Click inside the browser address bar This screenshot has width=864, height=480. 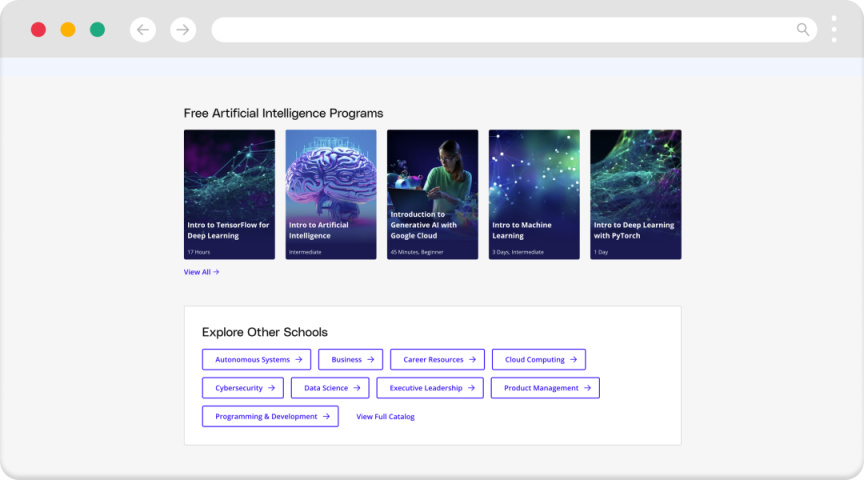pyautogui.click(x=500, y=30)
